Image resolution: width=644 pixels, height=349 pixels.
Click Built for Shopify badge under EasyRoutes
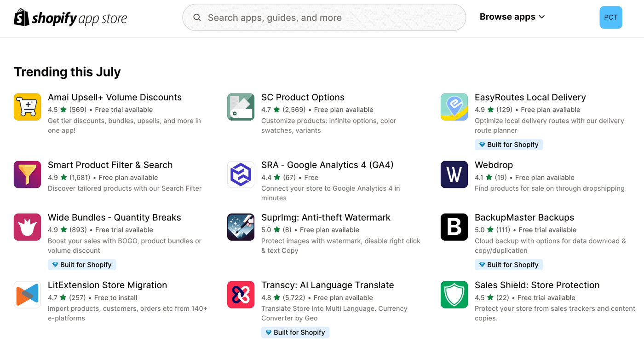pos(509,145)
